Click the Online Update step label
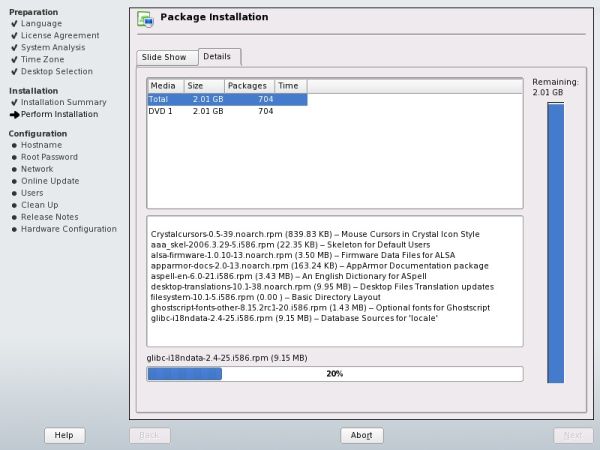Screen dimensions: 600x450 (x=50, y=181)
